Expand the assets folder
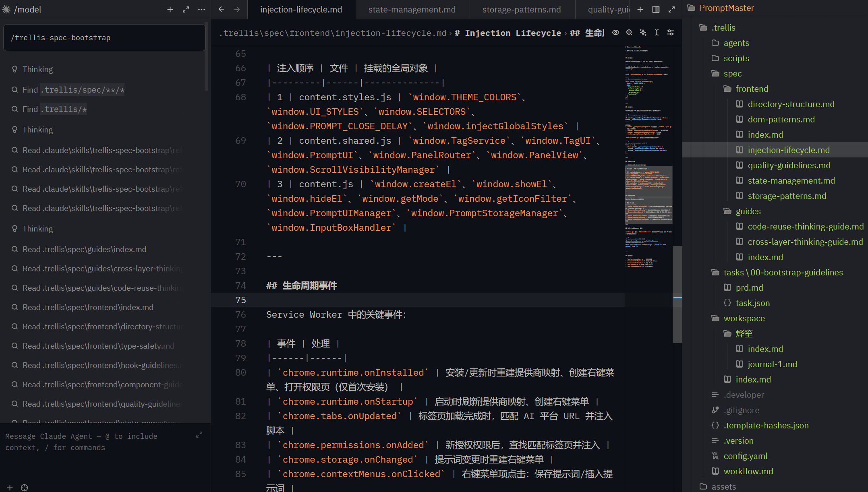Image resolution: width=868 pixels, height=492 pixels. (723, 486)
